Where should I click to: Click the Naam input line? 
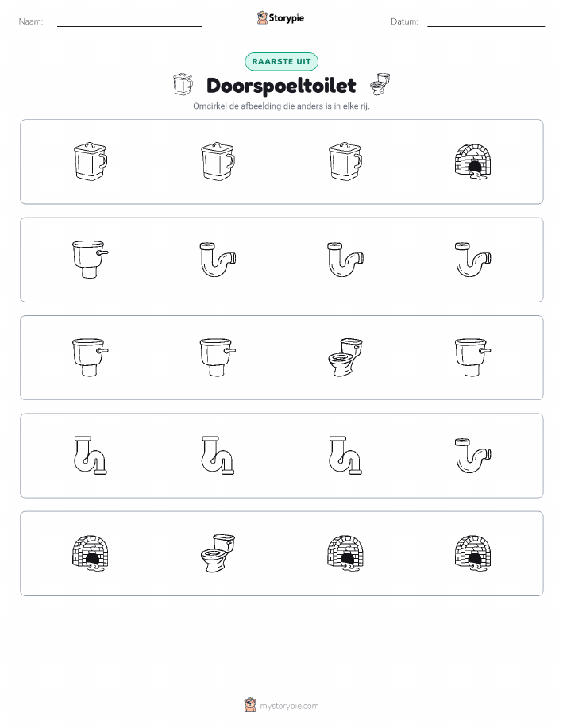pos(129,23)
